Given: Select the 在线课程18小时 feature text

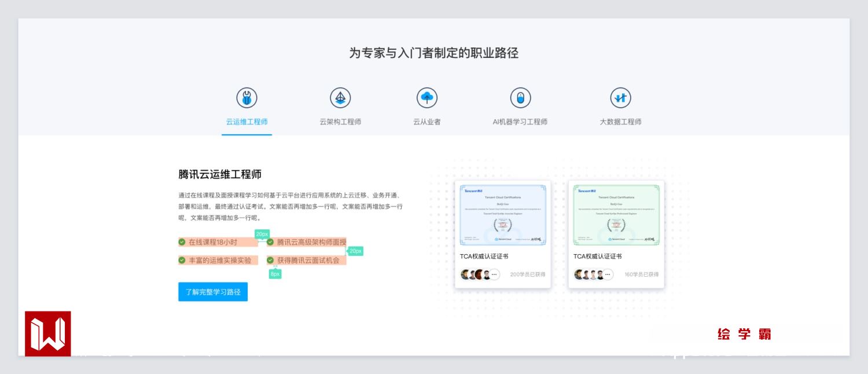Looking at the screenshot, I should [213, 242].
